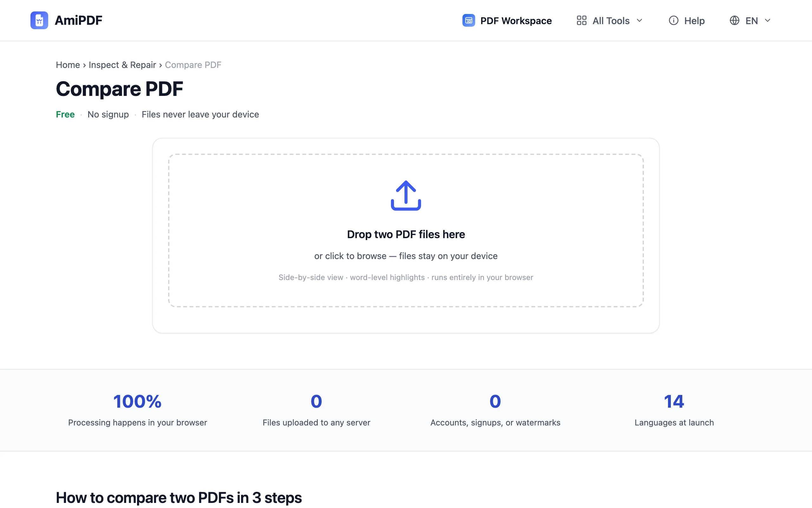Expand the All Tools chevron
Screen dimensions: 812x508
coord(639,21)
